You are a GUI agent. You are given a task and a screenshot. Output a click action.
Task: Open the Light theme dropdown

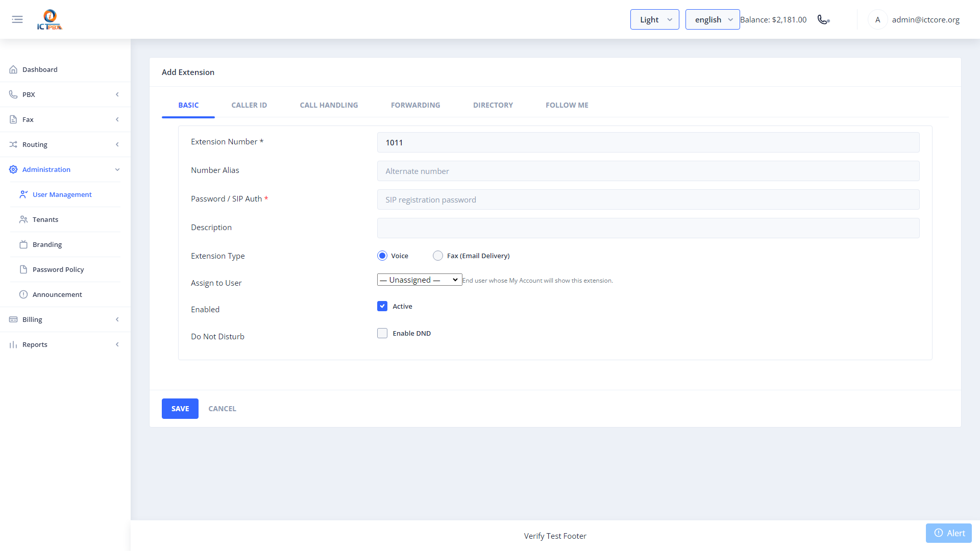(x=654, y=19)
